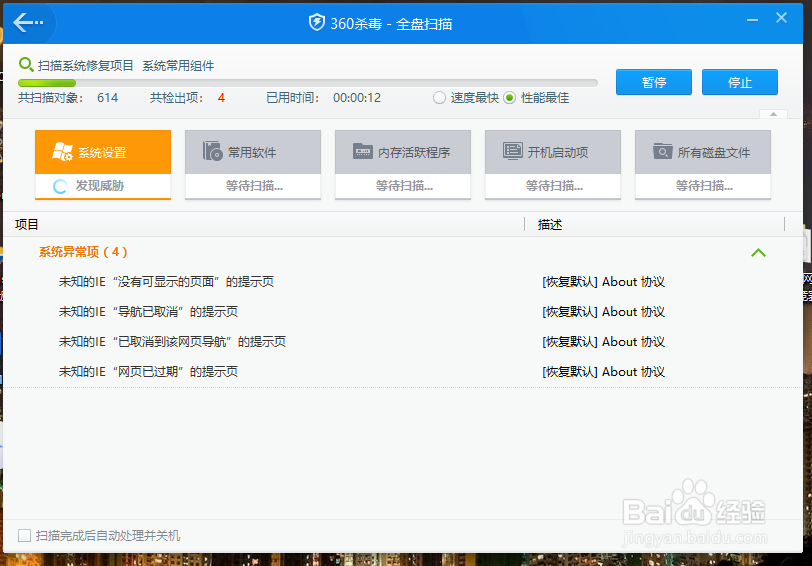
Task: Click the 项目 column header
Action: (26, 224)
